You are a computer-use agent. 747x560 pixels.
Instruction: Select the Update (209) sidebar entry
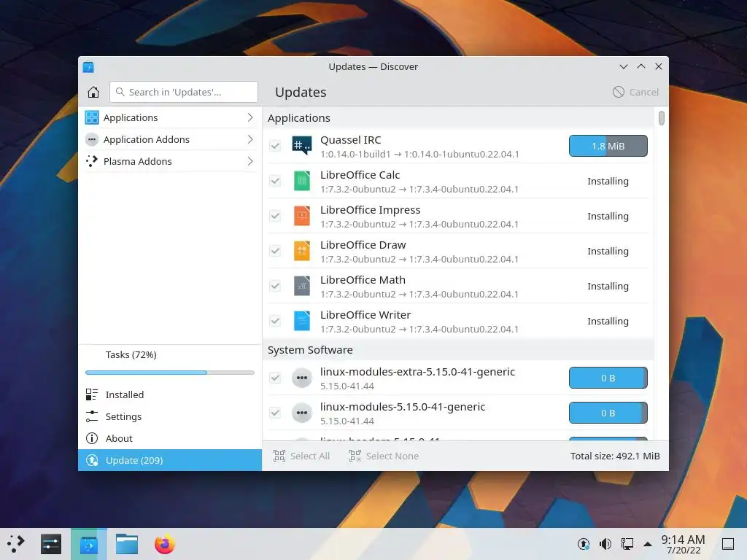tap(170, 461)
